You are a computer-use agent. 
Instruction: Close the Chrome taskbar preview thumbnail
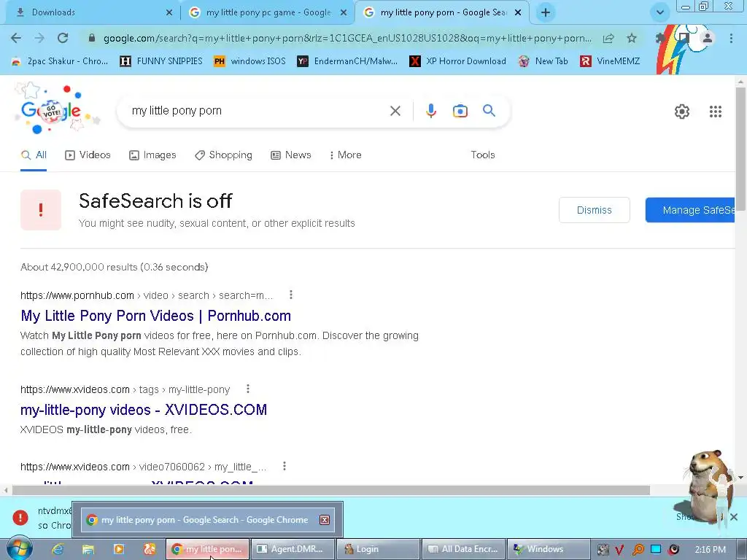pyautogui.click(x=325, y=519)
